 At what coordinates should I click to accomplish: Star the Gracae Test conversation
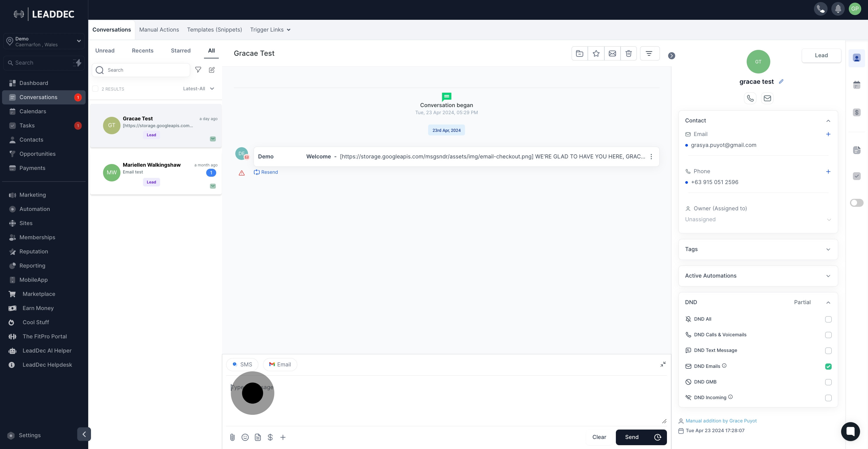(x=596, y=53)
